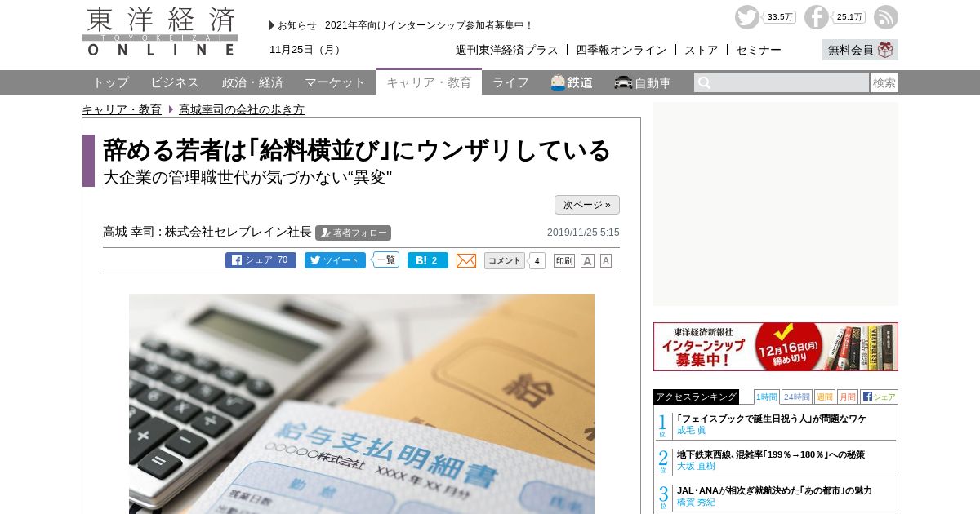Viewport: 980px width, 514px height.
Task: Click the 検索 search button
Action: pos(884,82)
